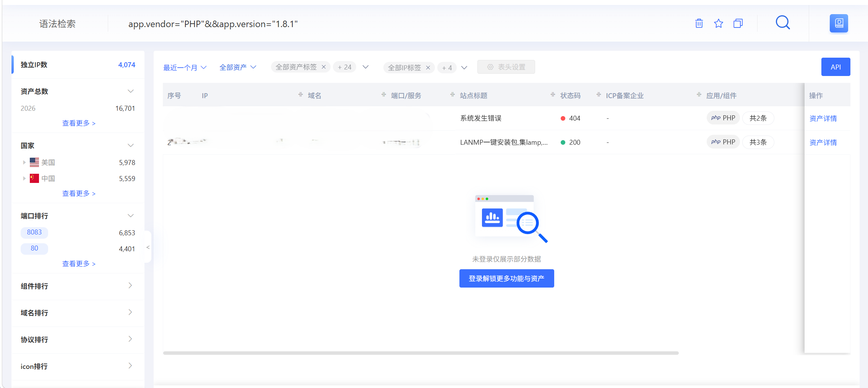Click the LANMP一键安装包 site title
Screen dimensions: 868x388
click(504, 142)
